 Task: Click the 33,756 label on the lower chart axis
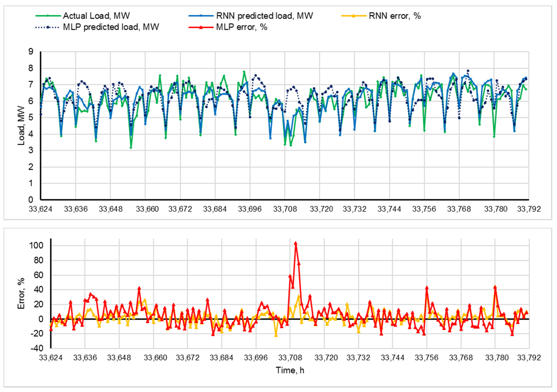(426, 358)
